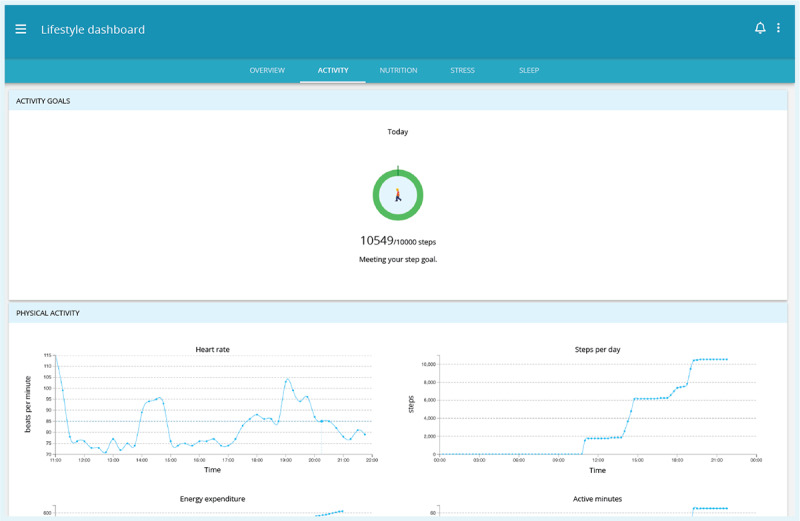Click the Active minutes chart title
Image resolution: width=800 pixels, height=521 pixels.
597,498
